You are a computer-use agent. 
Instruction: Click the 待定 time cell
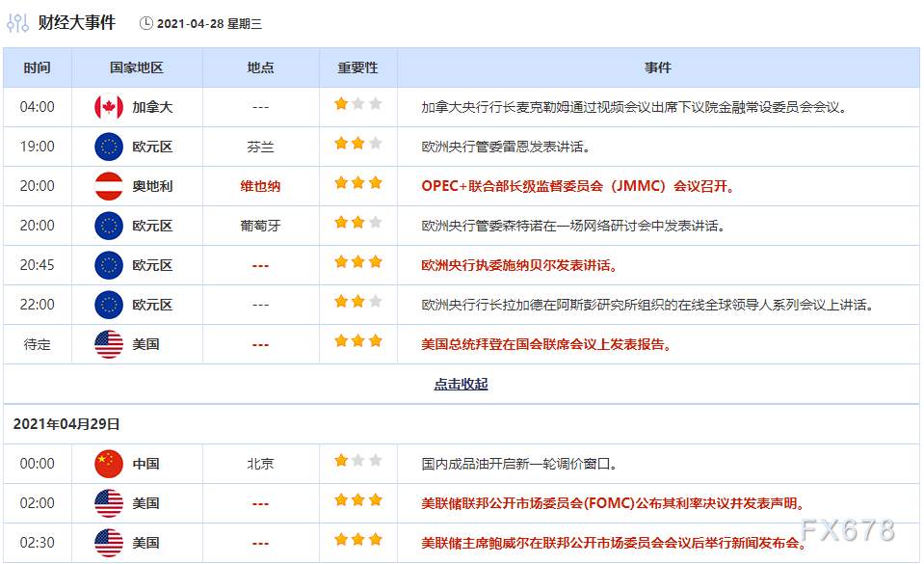tap(38, 344)
